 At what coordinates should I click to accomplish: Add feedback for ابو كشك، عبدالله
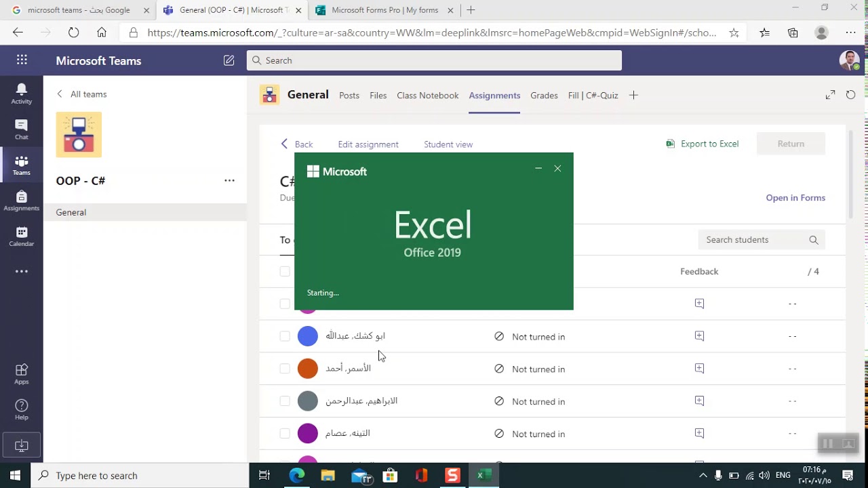[699, 336]
